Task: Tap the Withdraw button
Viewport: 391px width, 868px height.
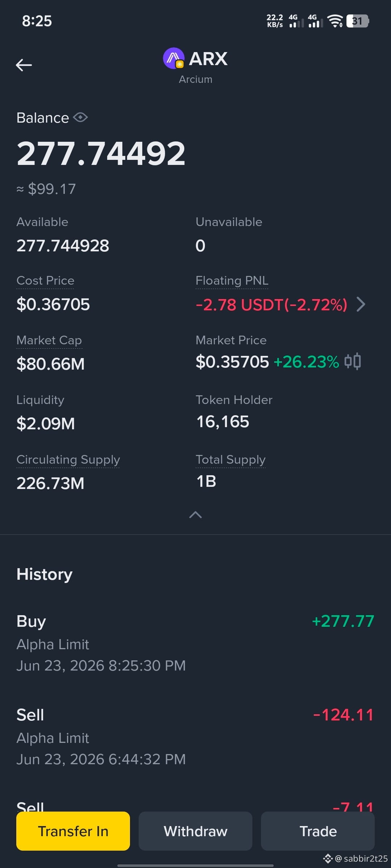Action: tap(195, 831)
